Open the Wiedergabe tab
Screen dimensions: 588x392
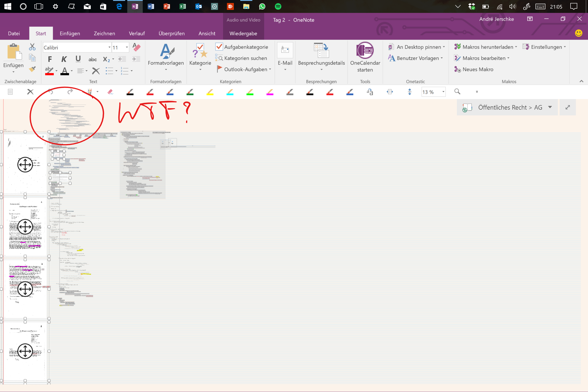tap(243, 33)
